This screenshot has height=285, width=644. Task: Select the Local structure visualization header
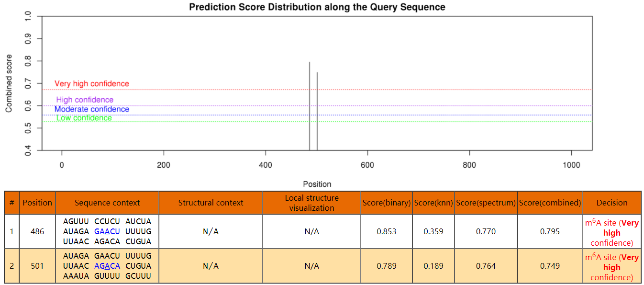pyautogui.click(x=311, y=203)
